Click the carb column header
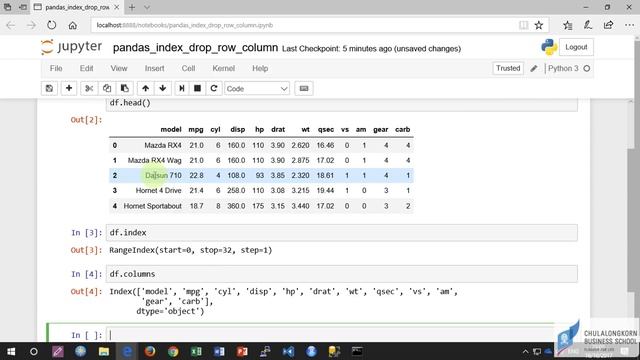The width and height of the screenshot is (640, 360). point(402,129)
